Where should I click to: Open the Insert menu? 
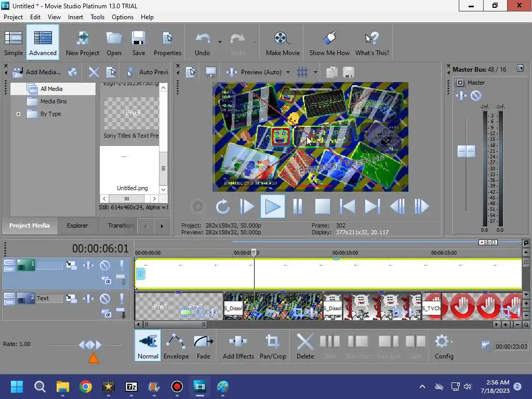pos(75,17)
